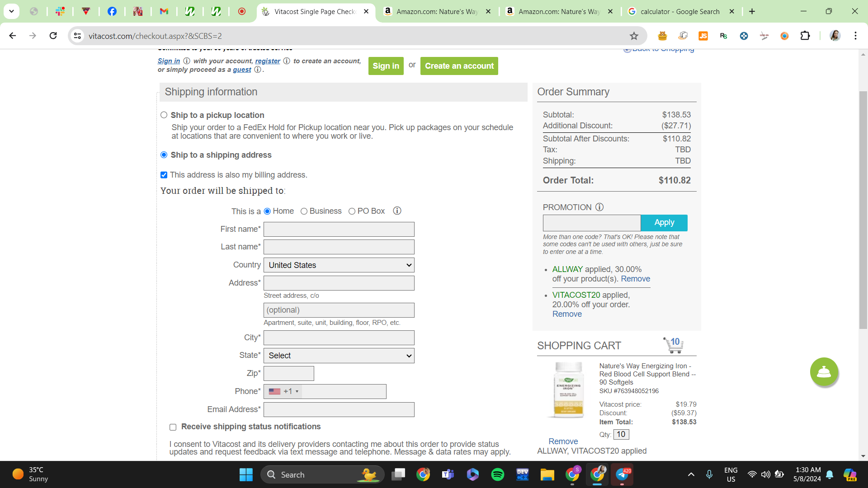Choose the Home address type
The height and width of the screenshot is (488, 868).
click(267, 211)
